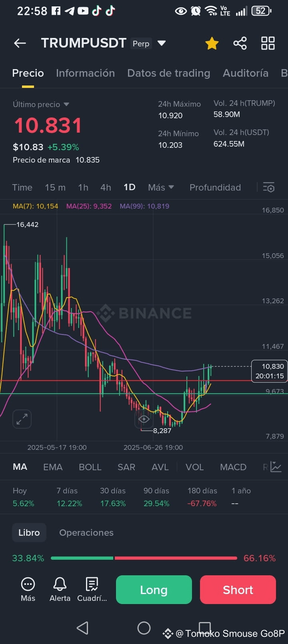Select the BOLL indicator
This screenshot has height=644, width=288.
pos(90,467)
